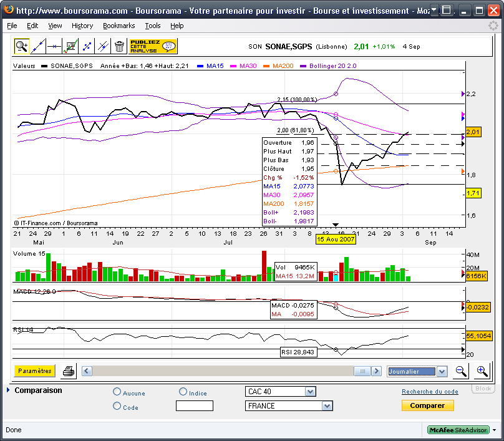This screenshot has width=504, height=441.
Task: Select the Aucune comparison radio button
Action: click(117, 392)
